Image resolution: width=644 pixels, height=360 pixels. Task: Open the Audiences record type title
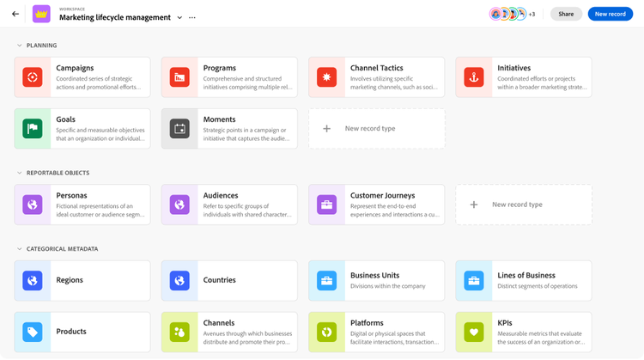(x=221, y=195)
